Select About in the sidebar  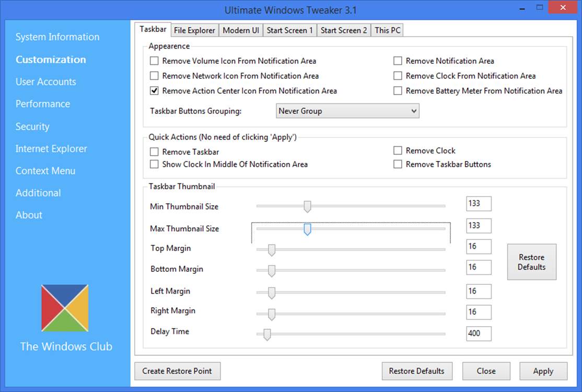(x=29, y=215)
